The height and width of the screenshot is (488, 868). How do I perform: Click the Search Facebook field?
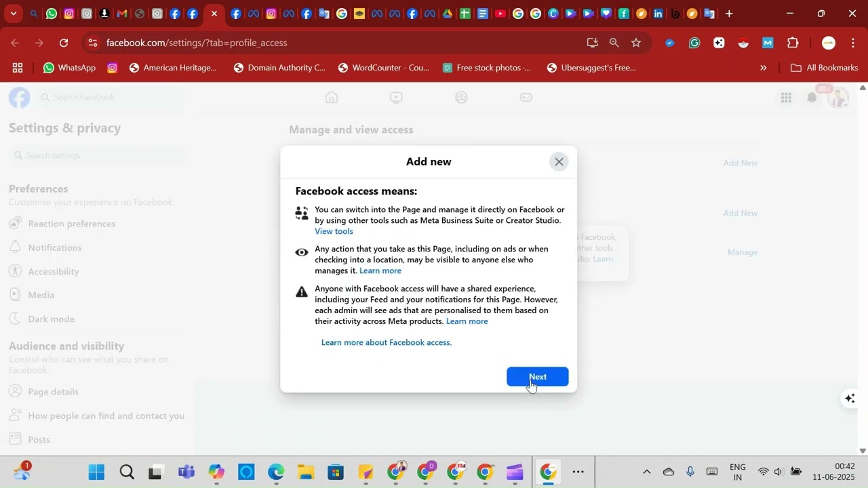tap(111, 98)
